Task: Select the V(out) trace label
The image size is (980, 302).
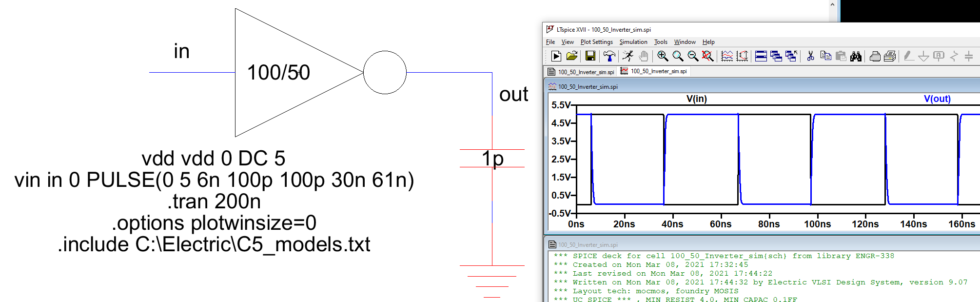Action: point(937,99)
